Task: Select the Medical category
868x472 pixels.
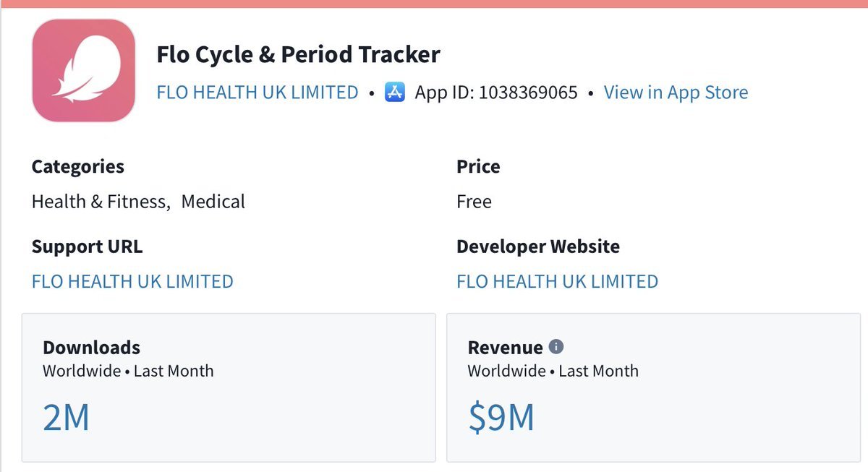Action: [213, 201]
